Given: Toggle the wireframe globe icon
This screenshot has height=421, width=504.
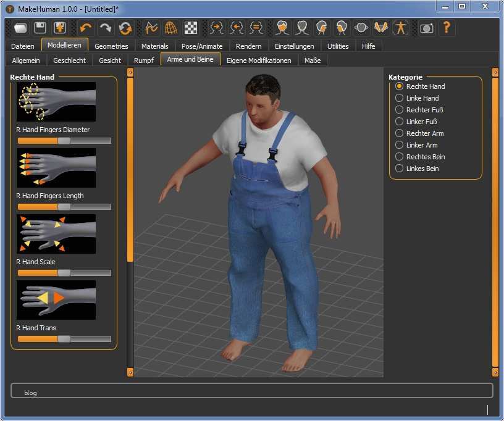Looking at the screenshot, I should point(171,27).
